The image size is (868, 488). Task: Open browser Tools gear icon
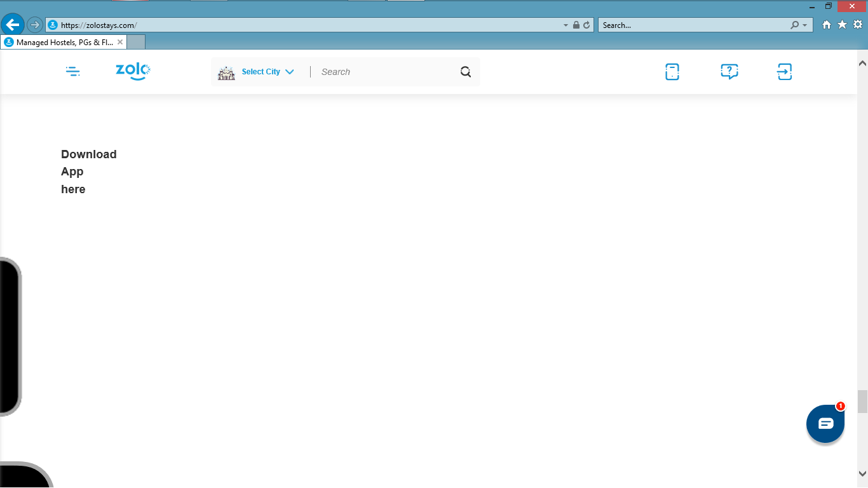pyautogui.click(x=858, y=25)
